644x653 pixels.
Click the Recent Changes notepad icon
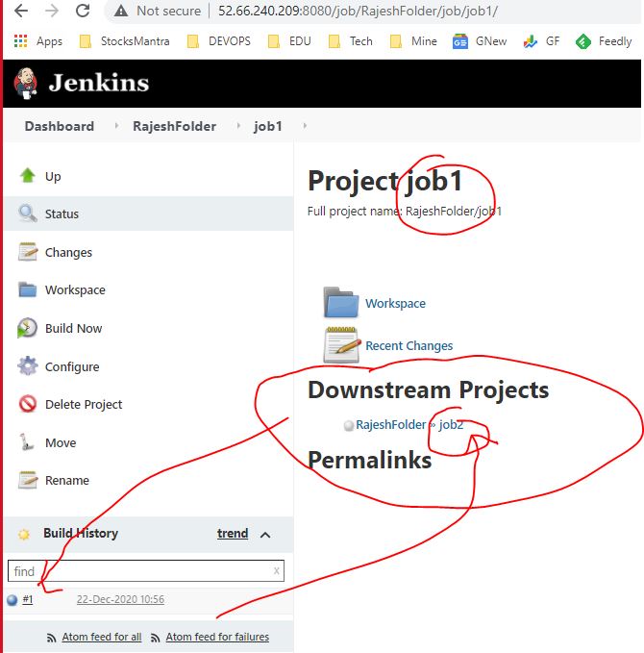coord(341,344)
